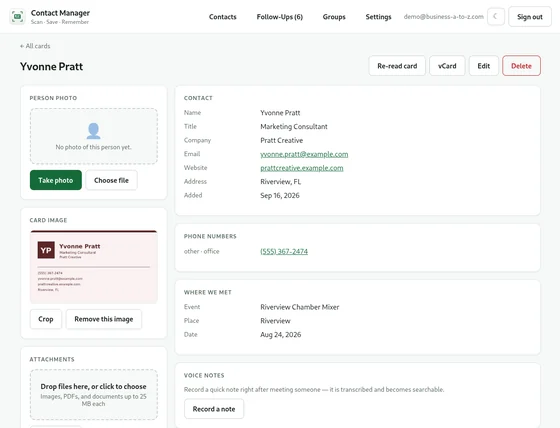The image size is (560, 428).
Task: Select the title value Marketing Consultant
Action: click(294, 126)
